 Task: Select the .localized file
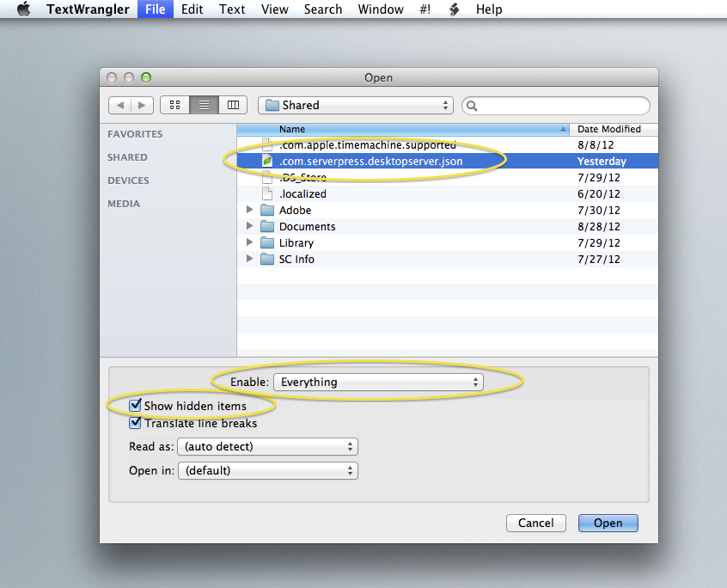[448, 193]
